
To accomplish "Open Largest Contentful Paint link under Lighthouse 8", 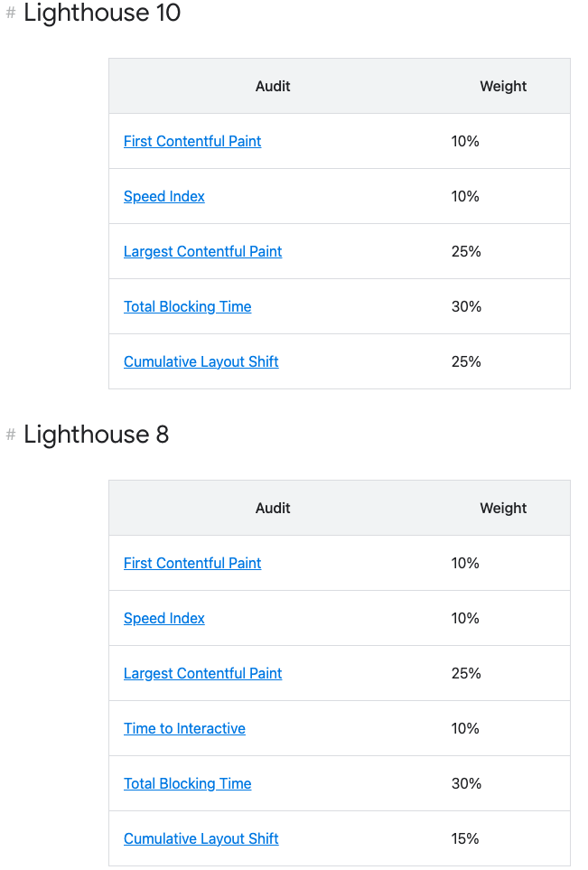I will pos(202,673).
